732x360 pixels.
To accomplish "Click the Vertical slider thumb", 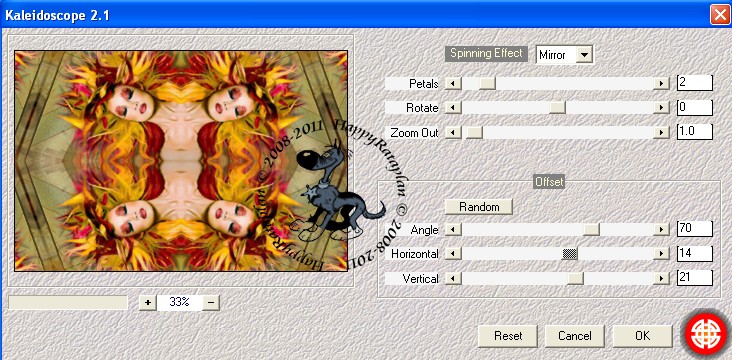I will click(x=575, y=278).
